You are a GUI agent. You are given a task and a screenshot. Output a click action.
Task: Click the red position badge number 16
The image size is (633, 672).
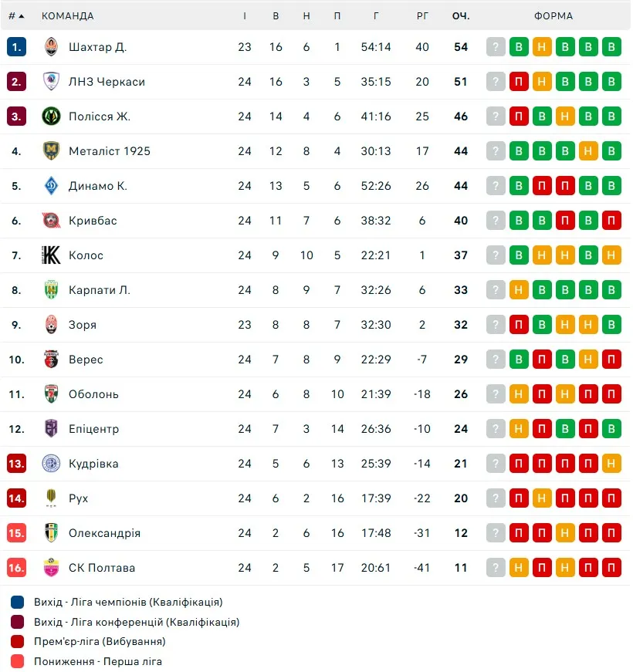(x=16, y=568)
